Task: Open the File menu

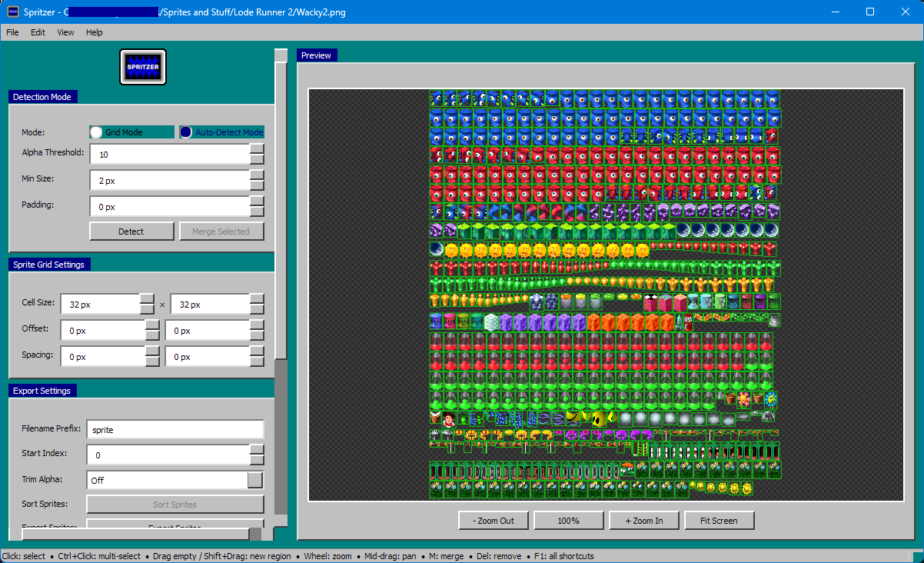Action: tap(13, 32)
